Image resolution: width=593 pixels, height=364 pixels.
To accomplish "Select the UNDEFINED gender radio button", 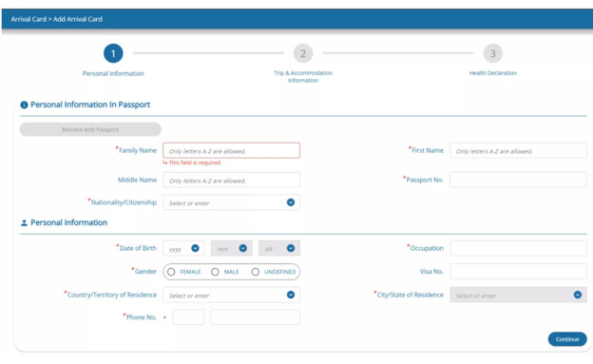I will [256, 272].
